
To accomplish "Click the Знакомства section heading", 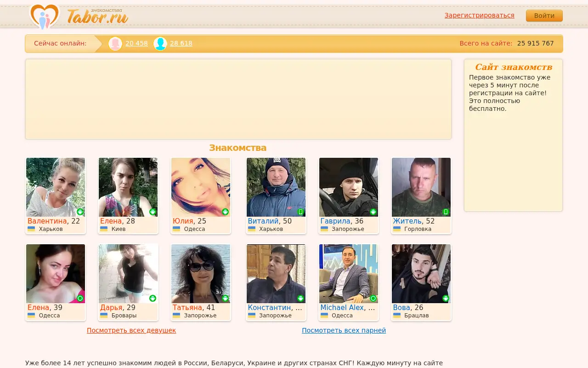I will (238, 148).
